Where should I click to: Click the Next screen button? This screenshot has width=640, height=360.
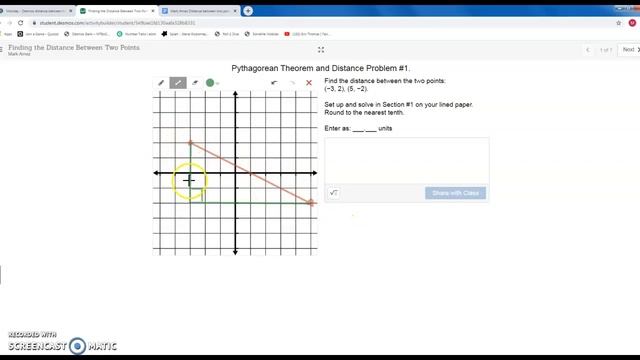click(630, 49)
